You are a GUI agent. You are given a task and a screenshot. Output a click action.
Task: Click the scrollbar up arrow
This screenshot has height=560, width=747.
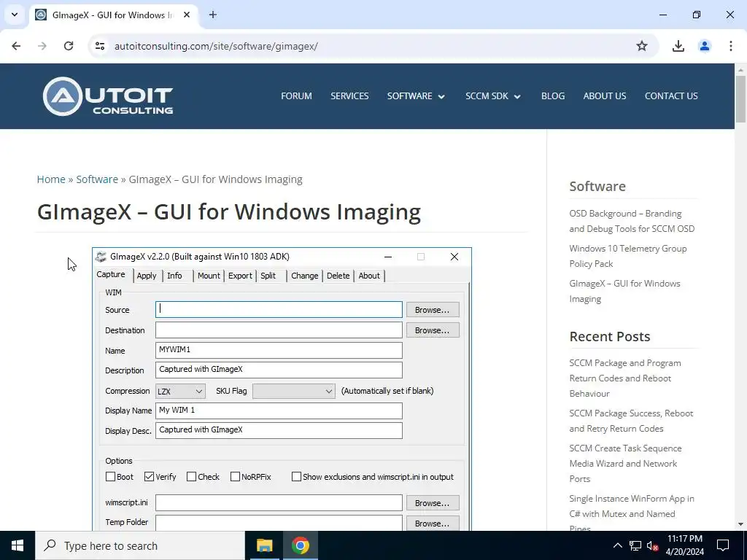741,70
